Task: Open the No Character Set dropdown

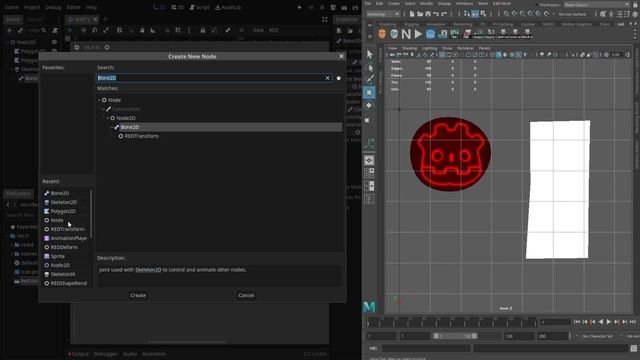Action: [598, 336]
